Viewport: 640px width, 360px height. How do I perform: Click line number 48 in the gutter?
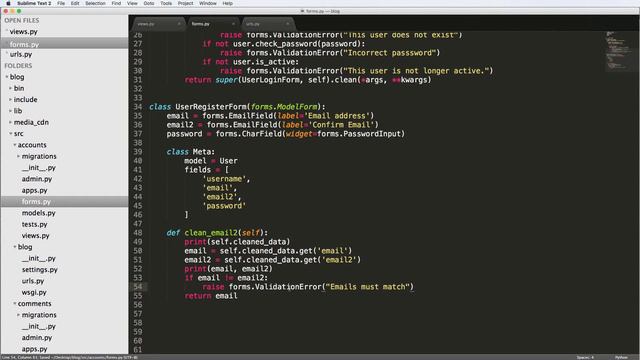(138, 233)
